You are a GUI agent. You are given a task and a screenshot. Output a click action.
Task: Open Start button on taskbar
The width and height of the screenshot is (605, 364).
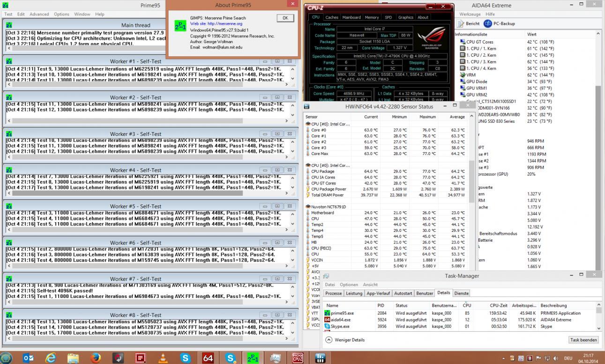(7, 358)
